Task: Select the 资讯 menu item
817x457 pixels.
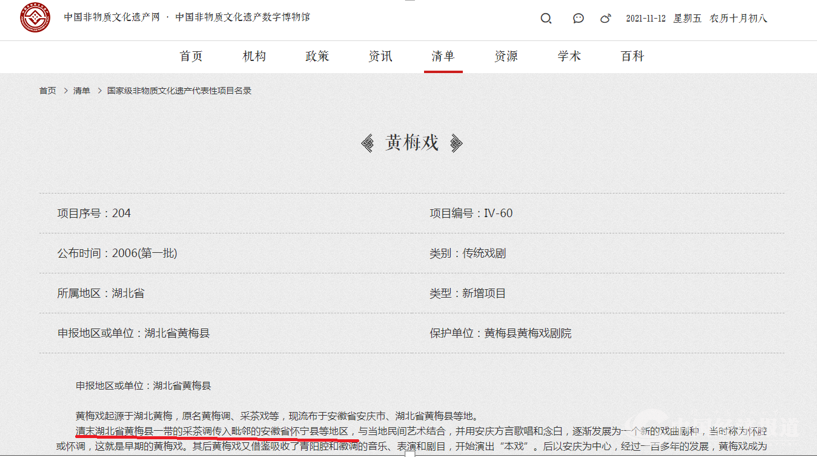Action: (380, 56)
